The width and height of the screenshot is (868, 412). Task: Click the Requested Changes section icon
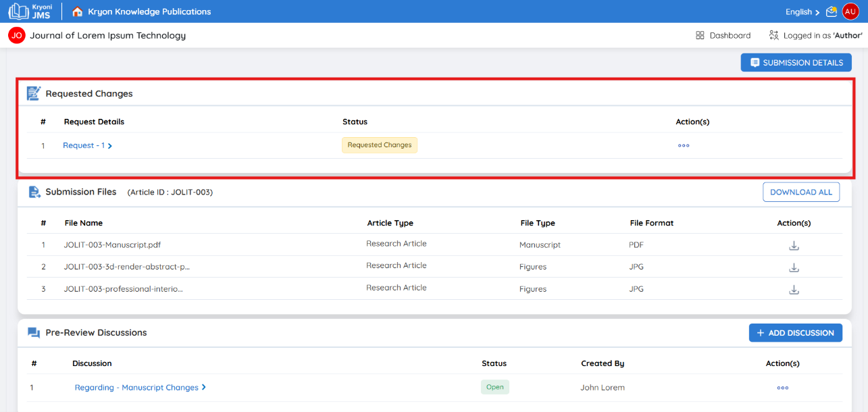[34, 94]
